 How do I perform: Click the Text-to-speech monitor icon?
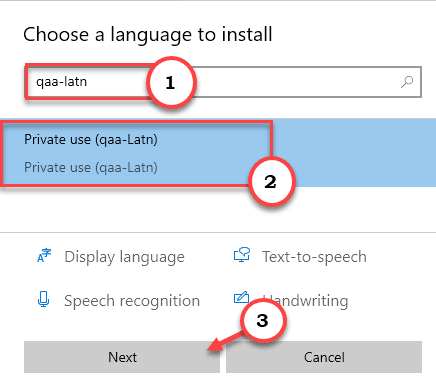tap(242, 255)
